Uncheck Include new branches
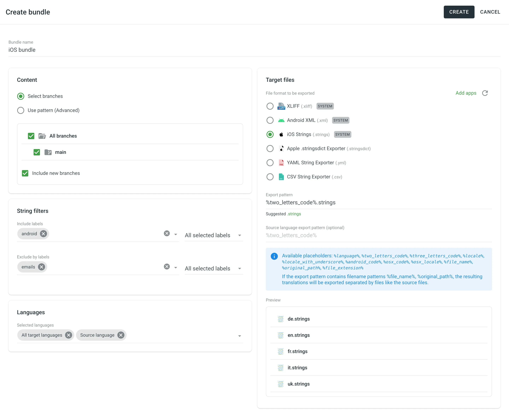 point(25,173)
